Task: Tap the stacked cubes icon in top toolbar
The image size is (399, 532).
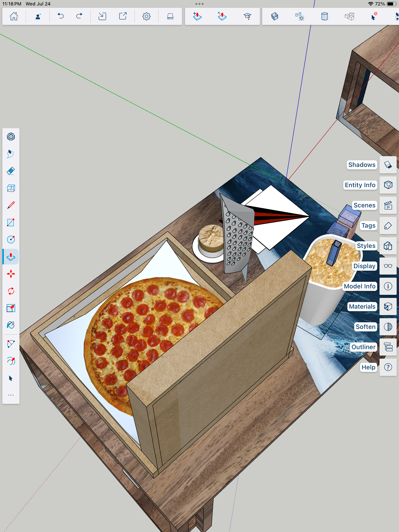Action: click(x=349, y=16)
